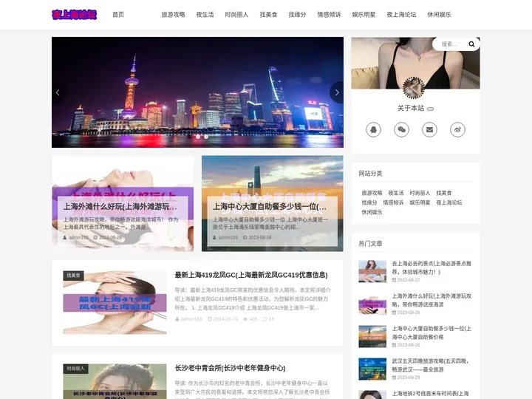Show the previous carousel slide
532x399 pixels.
coord(58,92)
